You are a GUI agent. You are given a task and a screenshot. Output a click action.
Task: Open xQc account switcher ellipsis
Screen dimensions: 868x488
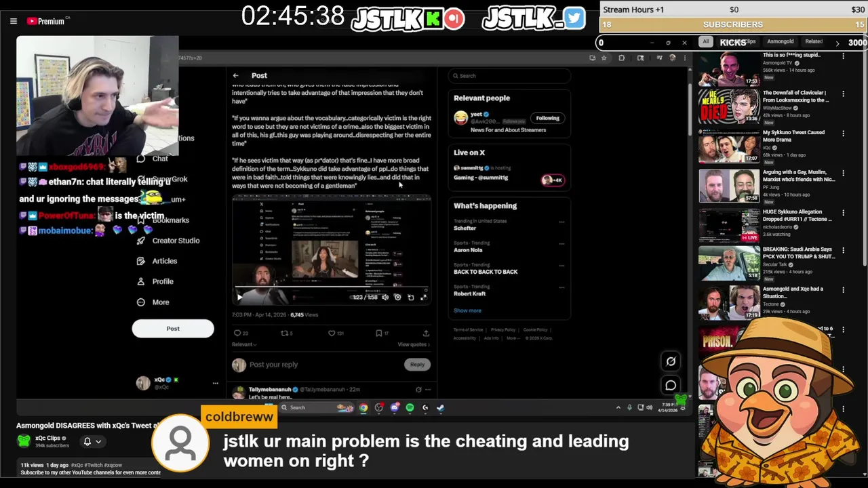coord(216,384)
